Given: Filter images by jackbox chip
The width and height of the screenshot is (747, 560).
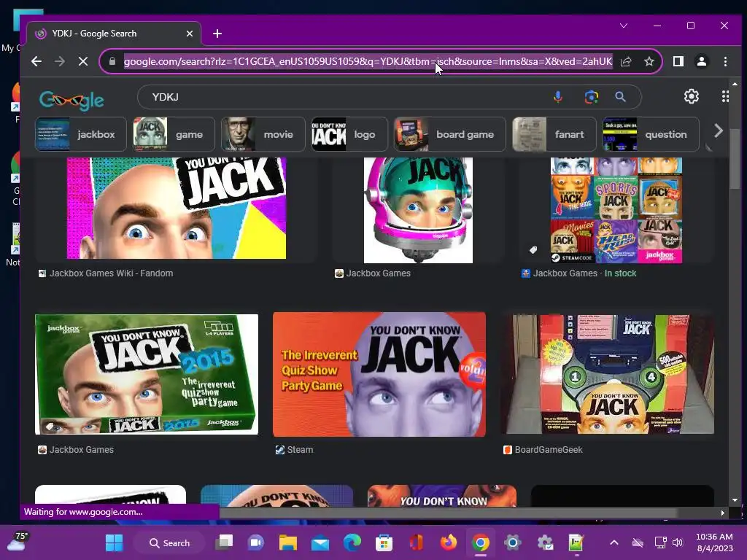Looking at the screenshot, I should [80, 134].
